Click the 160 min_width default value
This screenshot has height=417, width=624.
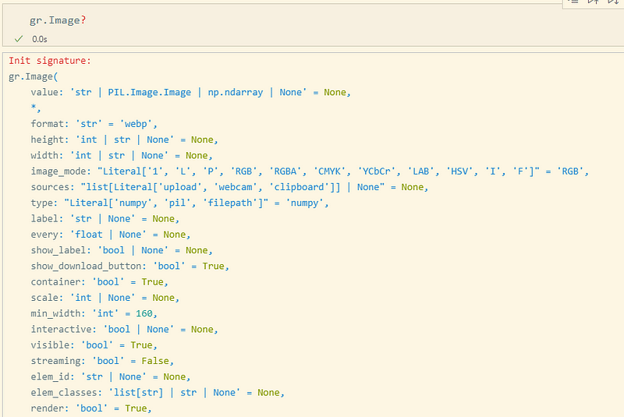coord(144,314)
